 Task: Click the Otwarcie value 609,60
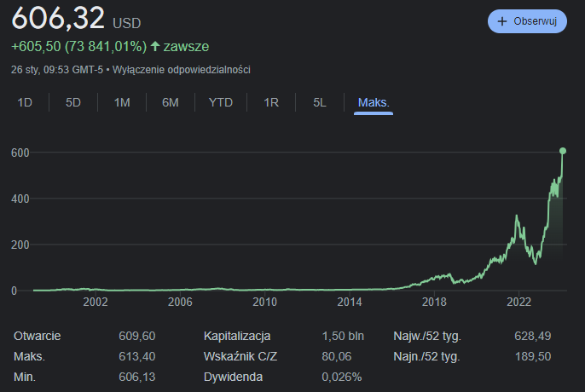tap(136, 336)
